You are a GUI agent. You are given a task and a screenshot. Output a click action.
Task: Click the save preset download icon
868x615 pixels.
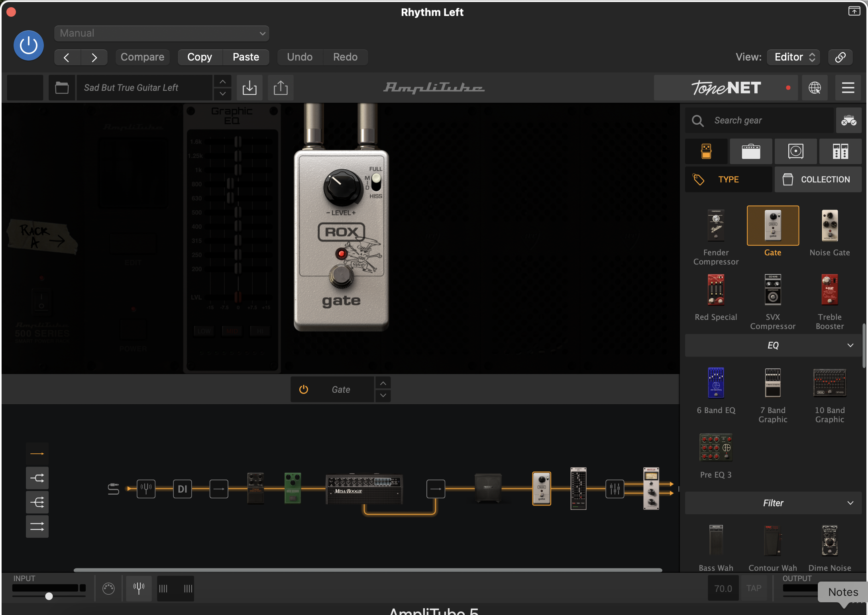click(x=249, y=88)
